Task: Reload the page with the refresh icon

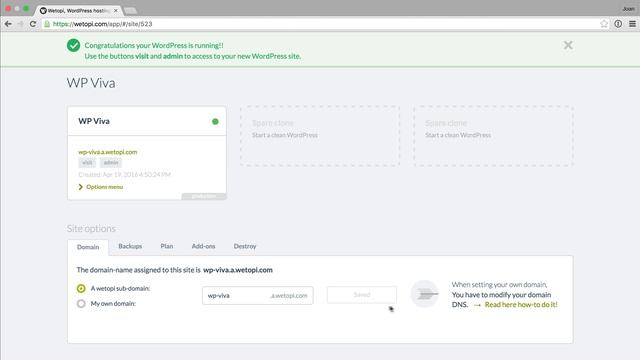Action: [33, 24]
